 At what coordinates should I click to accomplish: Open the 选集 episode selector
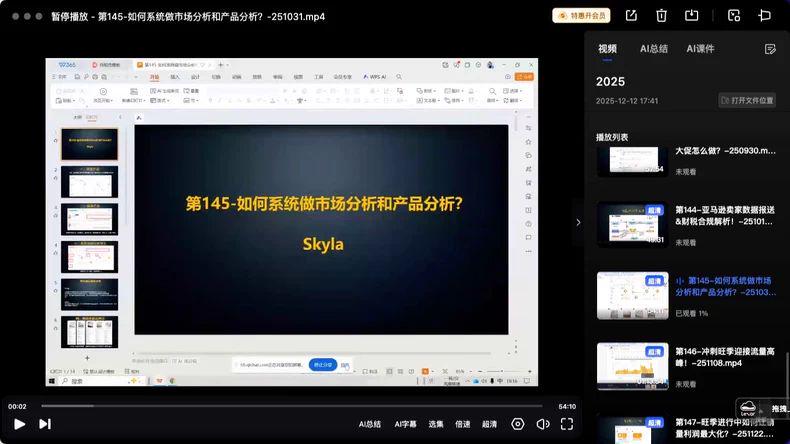coord(436,424)
